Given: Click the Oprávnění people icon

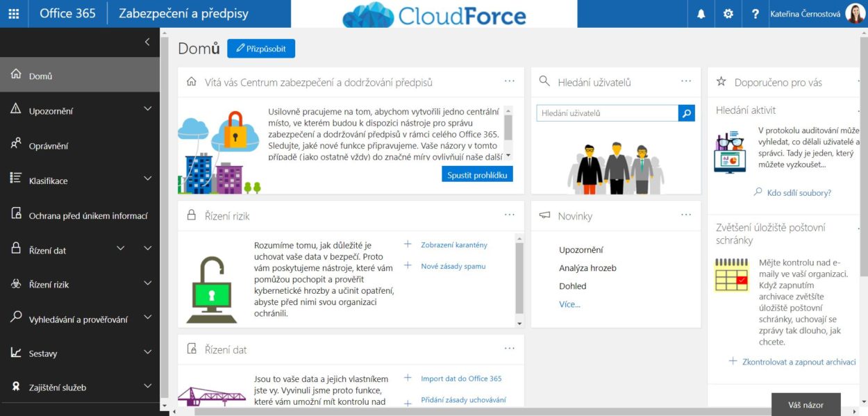Looking at the screenshot, I should click(16, 144).
